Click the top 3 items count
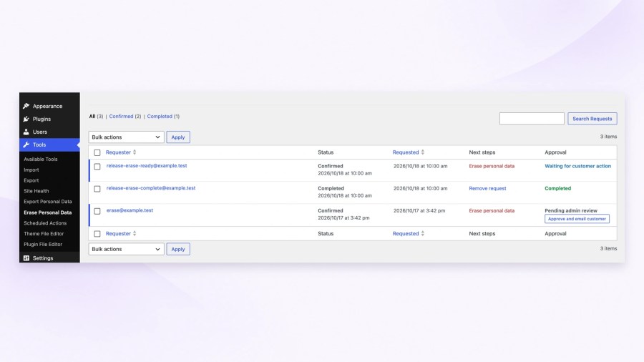The image size is (644, 362). 608,137
